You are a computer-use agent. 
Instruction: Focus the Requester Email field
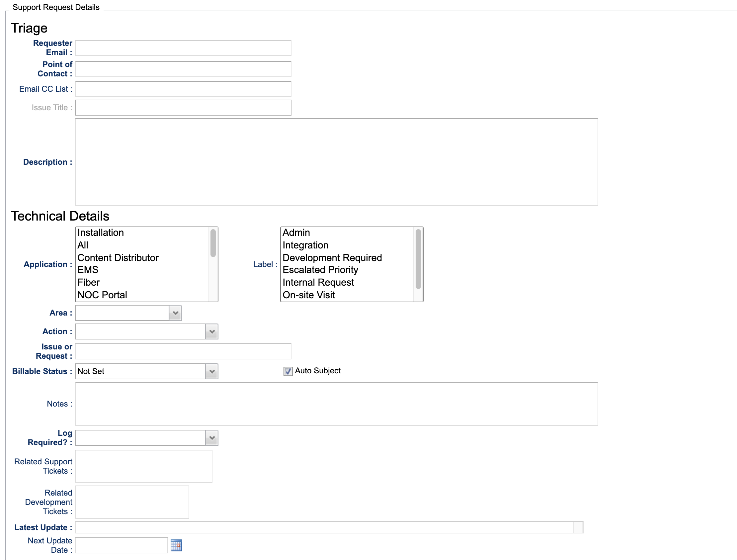[x=183, y=48]
